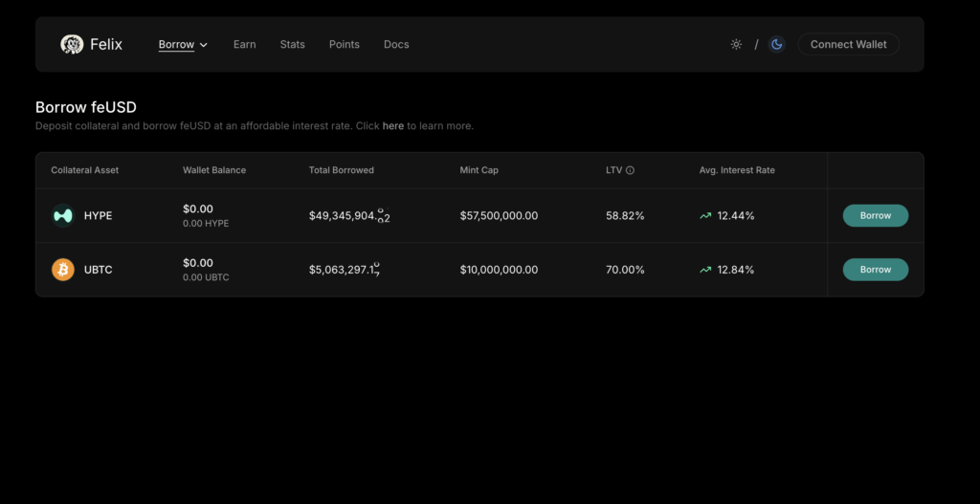The image size is (980, 504).
Task: Select the UBTC asset name
Action: (99, 270)
